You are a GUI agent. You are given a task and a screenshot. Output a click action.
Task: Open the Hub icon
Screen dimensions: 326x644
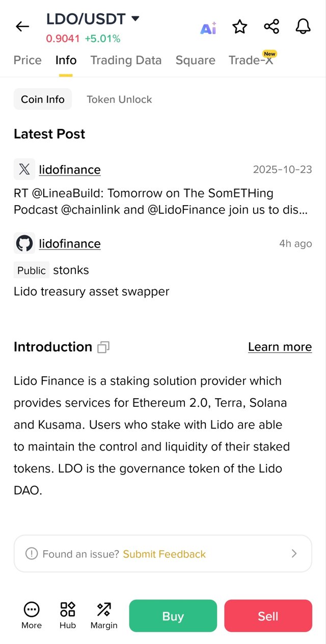coord(68,614)
